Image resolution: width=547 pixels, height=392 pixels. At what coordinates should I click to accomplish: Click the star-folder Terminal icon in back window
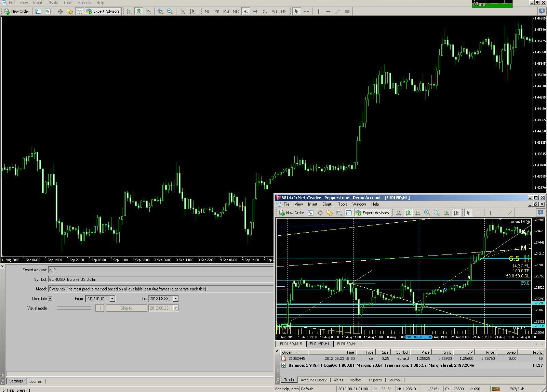[x=70, y=11]
